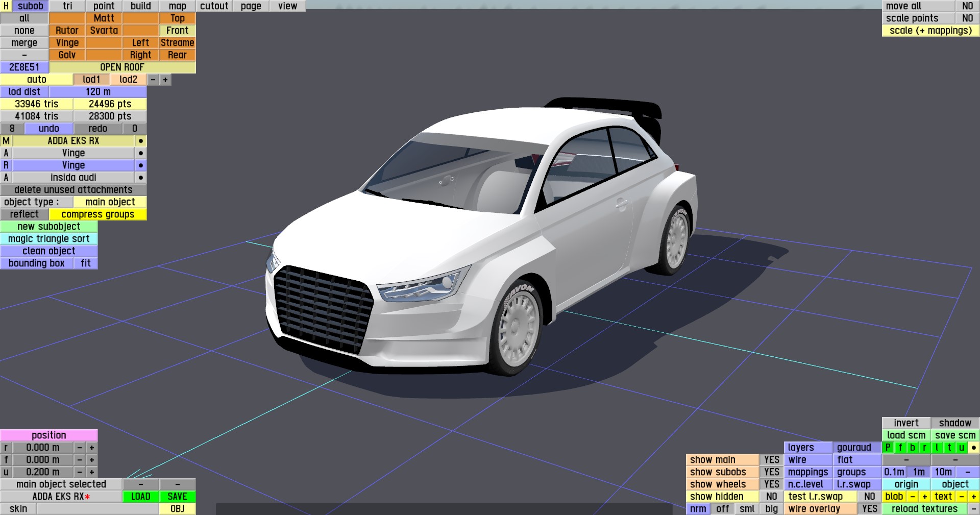Increase the blob size with plus
This screenshot has height=515, width=980.
[925, 496]
